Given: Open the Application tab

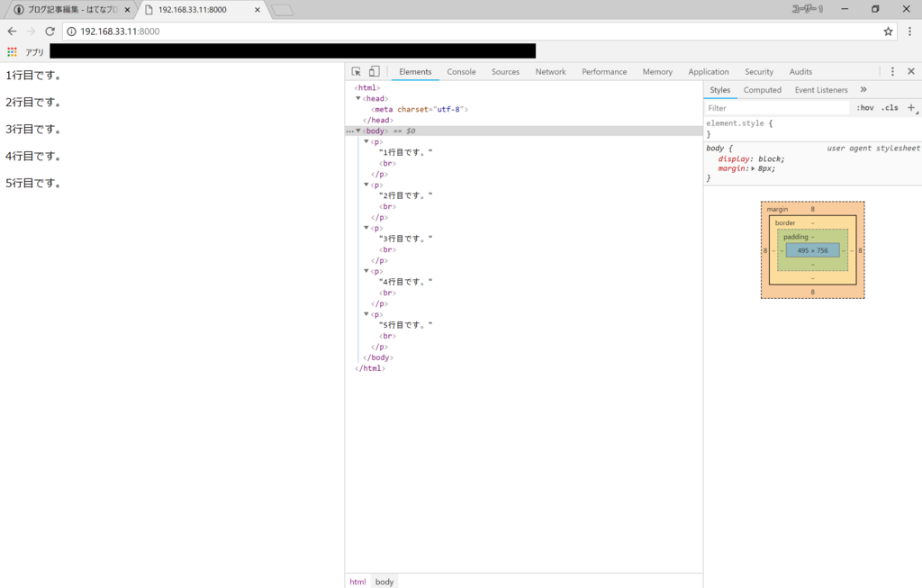Looking at the screenshot, I should click(x=709, y=72).
